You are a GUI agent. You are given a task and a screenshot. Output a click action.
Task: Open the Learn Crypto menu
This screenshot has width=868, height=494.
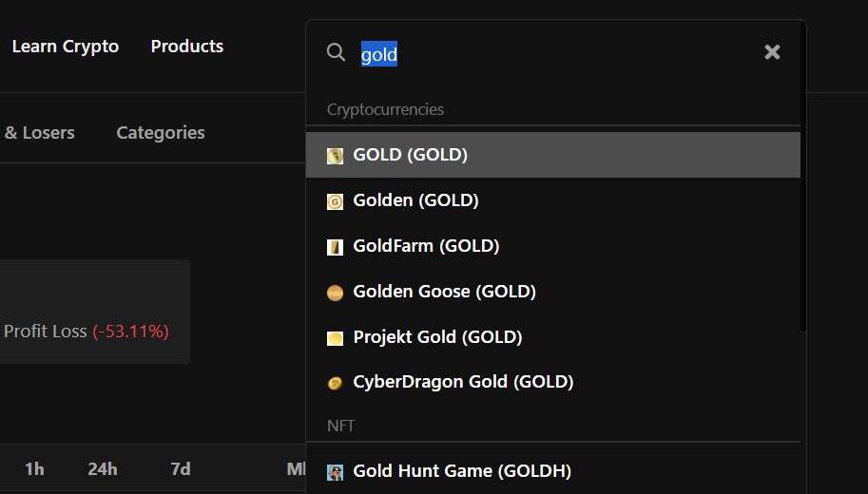(66, 47)
